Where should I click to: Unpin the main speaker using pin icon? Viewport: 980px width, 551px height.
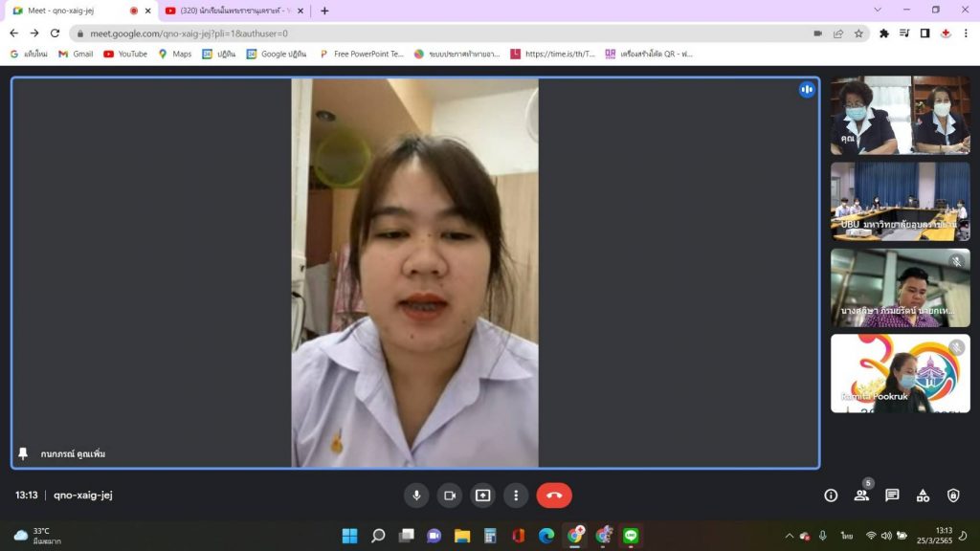[23, 453]
